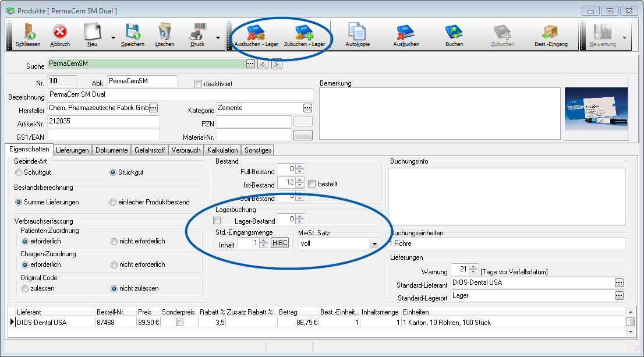Click the Bezeichnung input field
The height and width of the screenshot is (357, 644).
[181, 94]
